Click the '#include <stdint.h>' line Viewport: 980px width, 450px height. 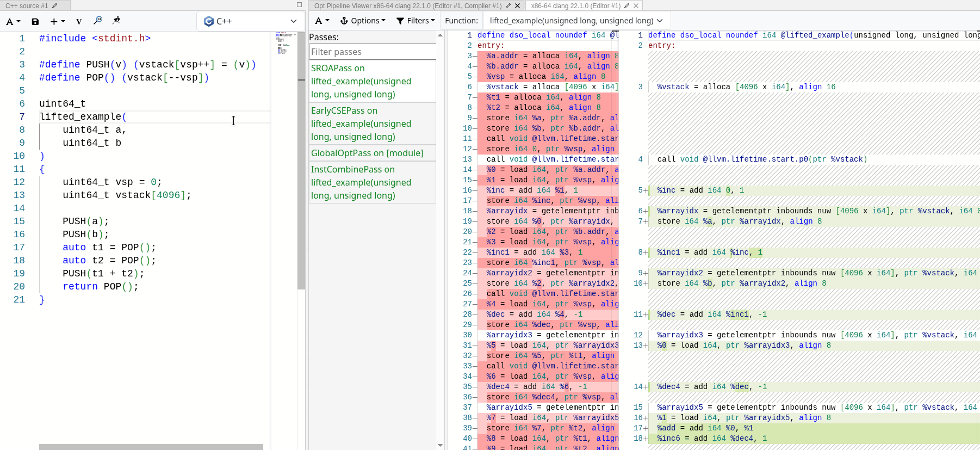[95, 38]
